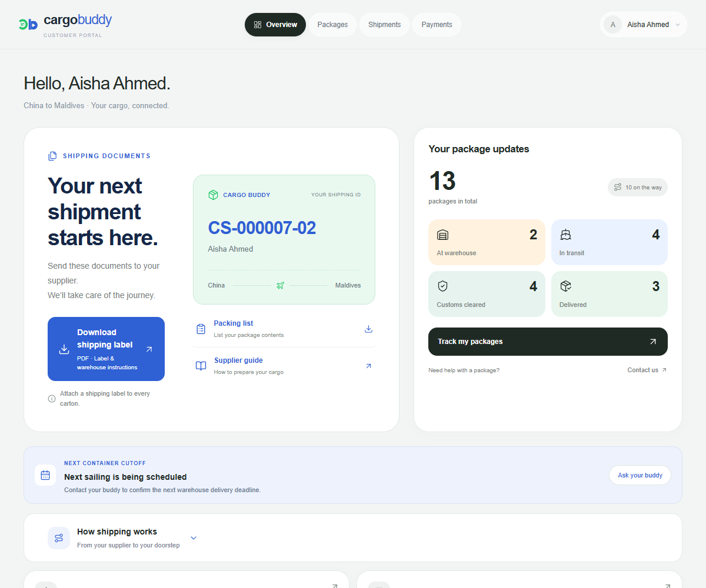Click the 13 packages in total count
Image resolution: width=706 pixels, height=588 pixels.
click(x=442, y=181)
